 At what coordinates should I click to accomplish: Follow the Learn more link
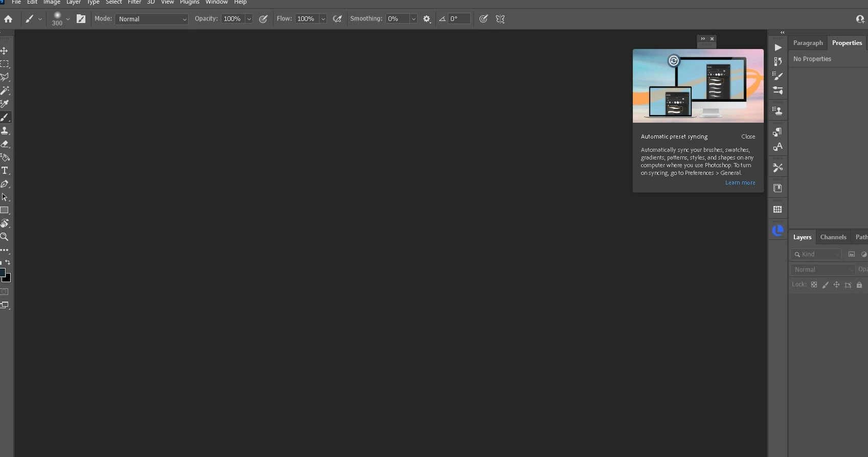[740, 182]
